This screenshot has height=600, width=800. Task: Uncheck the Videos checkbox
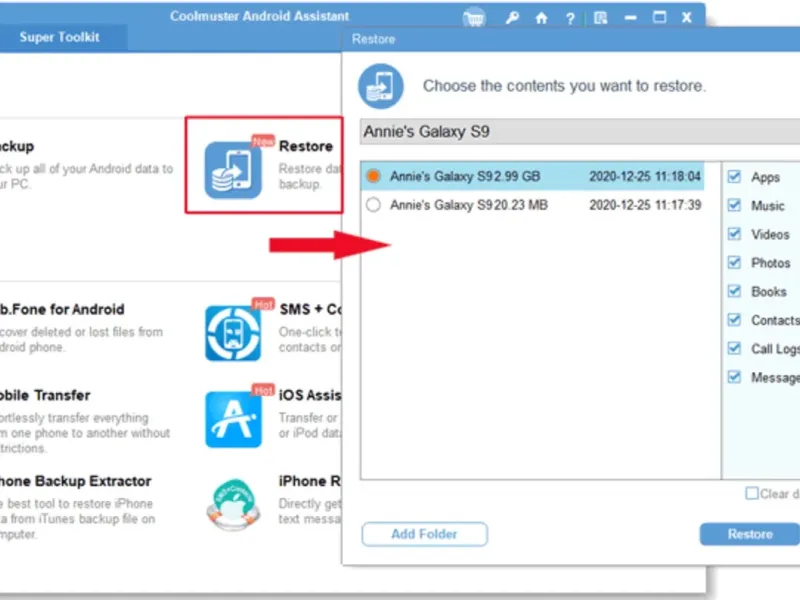734,234
